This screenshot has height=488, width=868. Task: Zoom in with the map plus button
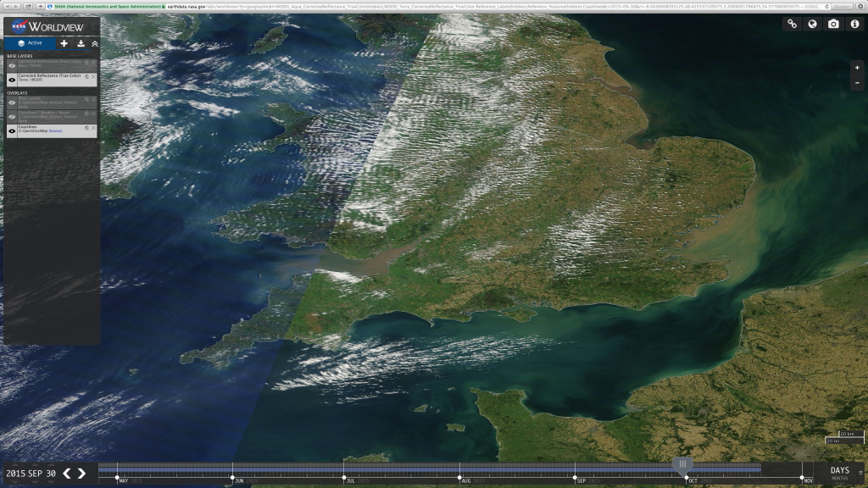click(857, 68)
